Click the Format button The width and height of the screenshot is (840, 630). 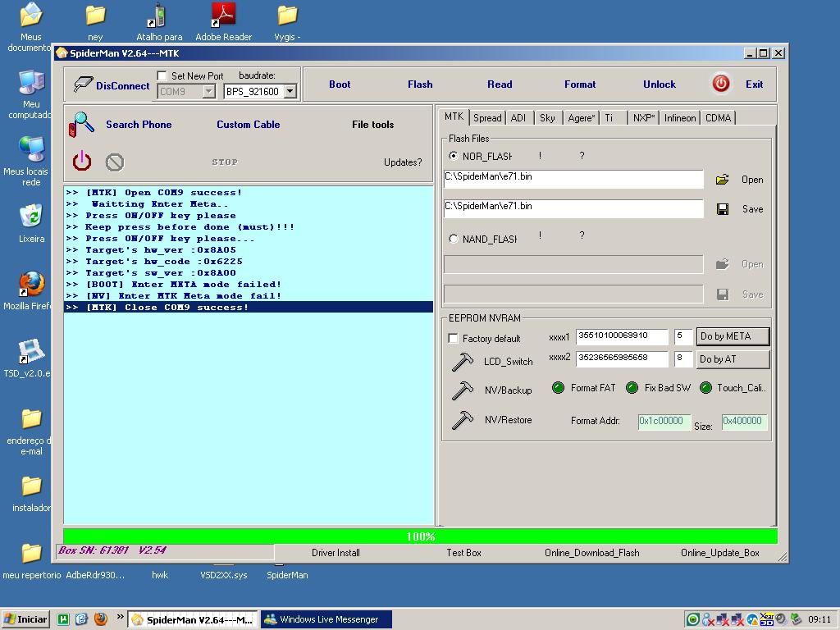580,84
